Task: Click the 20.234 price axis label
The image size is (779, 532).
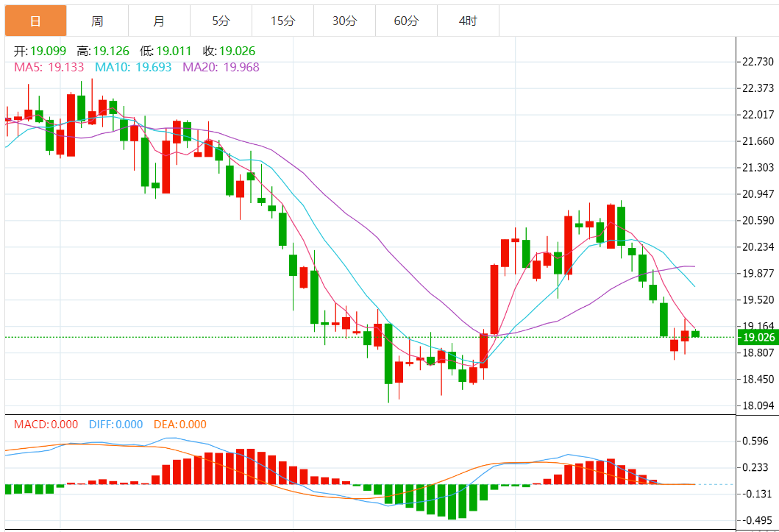Action: pyautogui.click(x=758, y=247)
